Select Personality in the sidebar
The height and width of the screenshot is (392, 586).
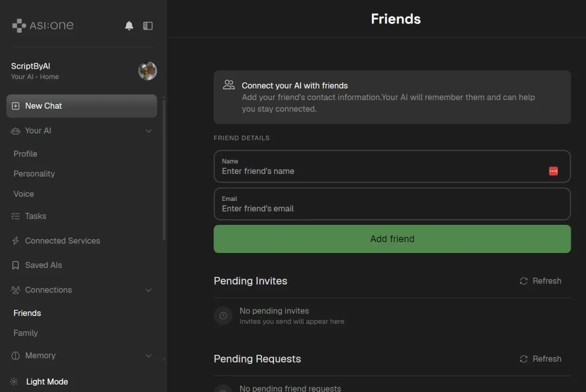(34, 174)
